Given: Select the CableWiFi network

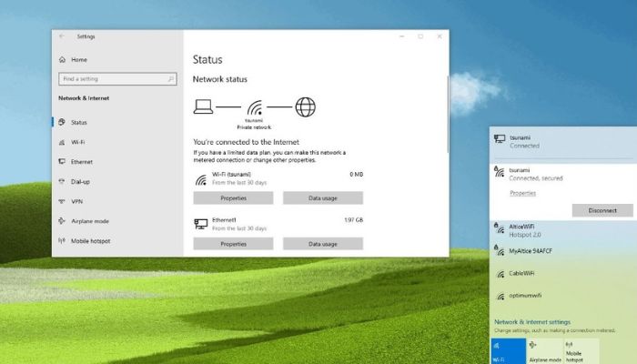Looking at the screenshot, I should click(563, 273).
